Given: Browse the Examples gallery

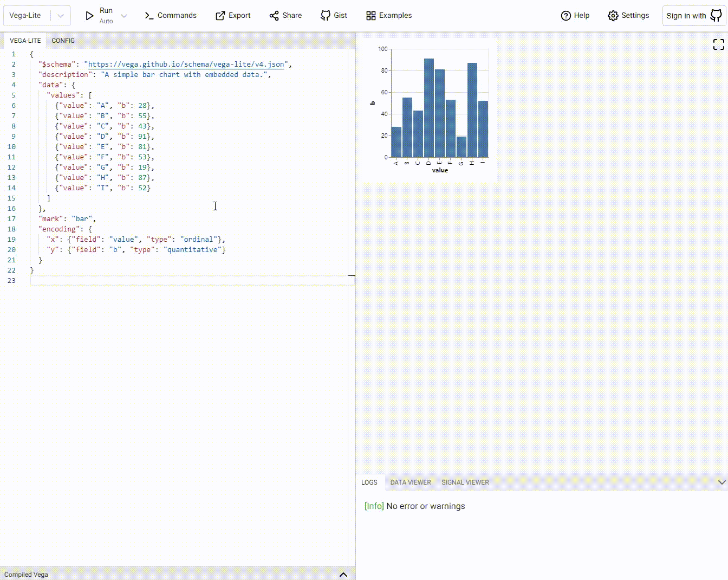Looking at the screenshot, I should (x=389, y=16).
